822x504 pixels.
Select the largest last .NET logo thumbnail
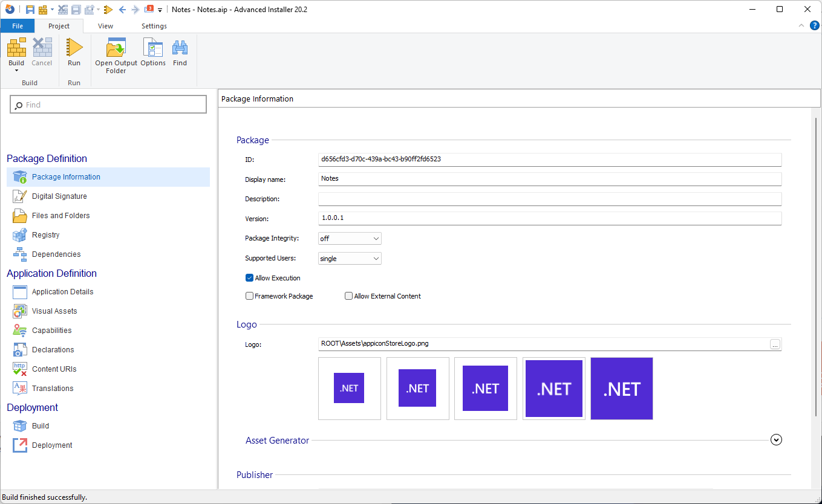point(622,389)
